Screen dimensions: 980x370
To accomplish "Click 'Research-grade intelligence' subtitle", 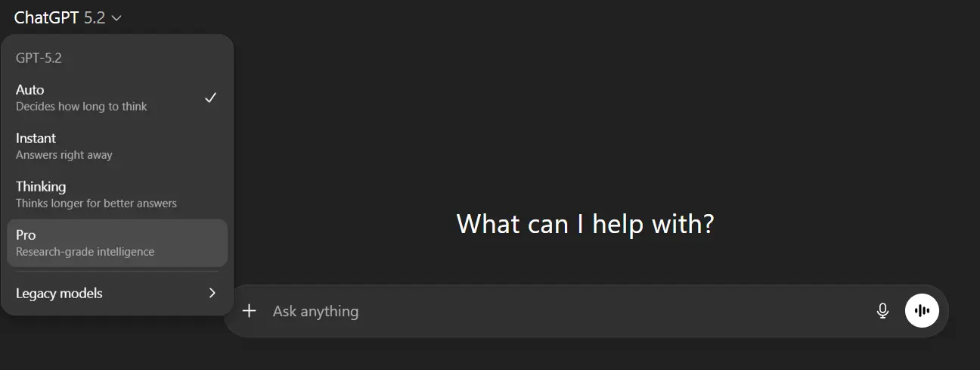I will [x=85, y=252].
